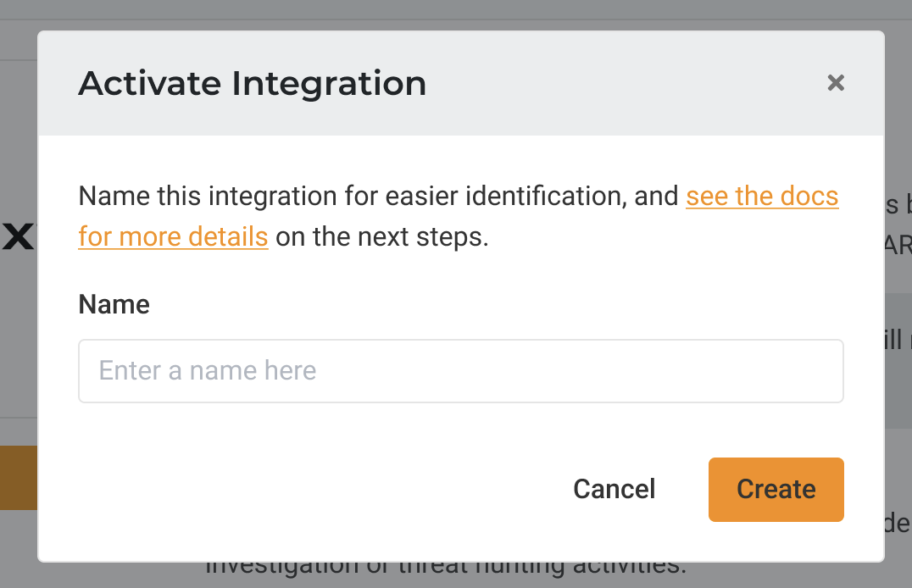The image size is (912, 588).
Task: Click the "on the next steps." text
Action: coord(382,236)
